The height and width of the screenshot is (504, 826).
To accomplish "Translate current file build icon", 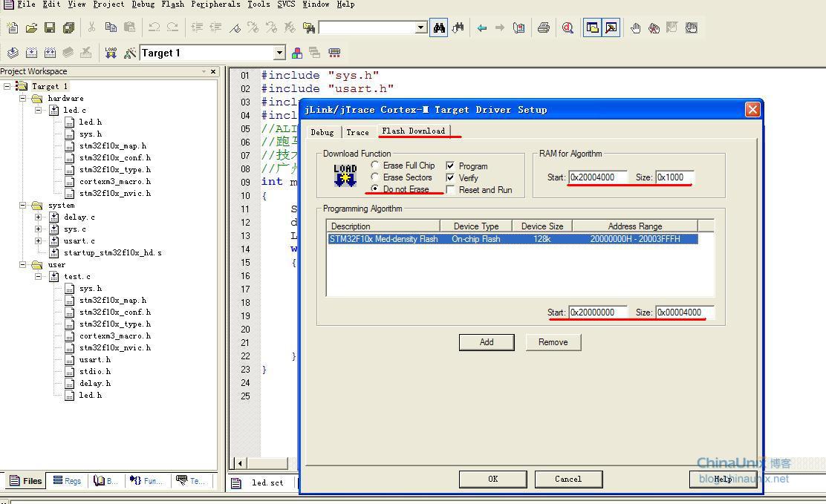I will 13,53.
